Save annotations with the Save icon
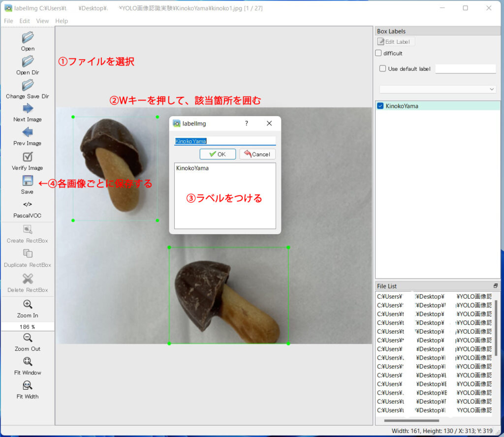 (x=28, y=181)
